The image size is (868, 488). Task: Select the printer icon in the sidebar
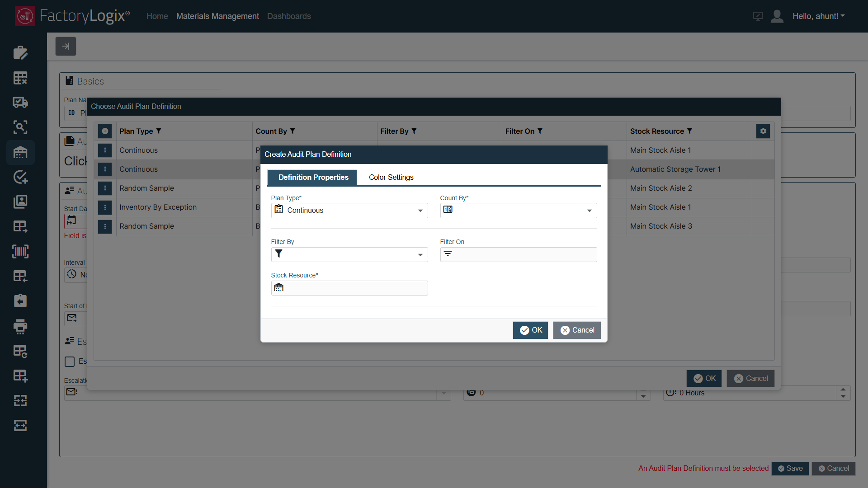[x=20, y=327]
